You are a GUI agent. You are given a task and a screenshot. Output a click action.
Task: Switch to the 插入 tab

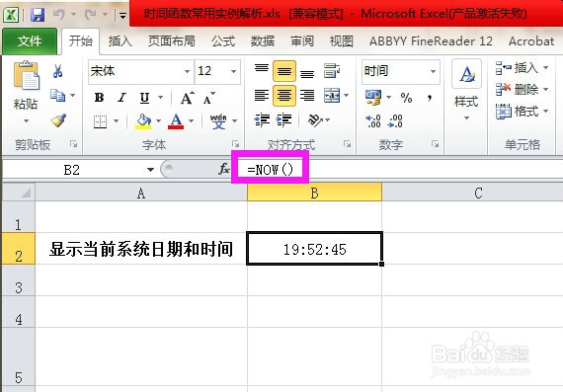coord(120,41)
